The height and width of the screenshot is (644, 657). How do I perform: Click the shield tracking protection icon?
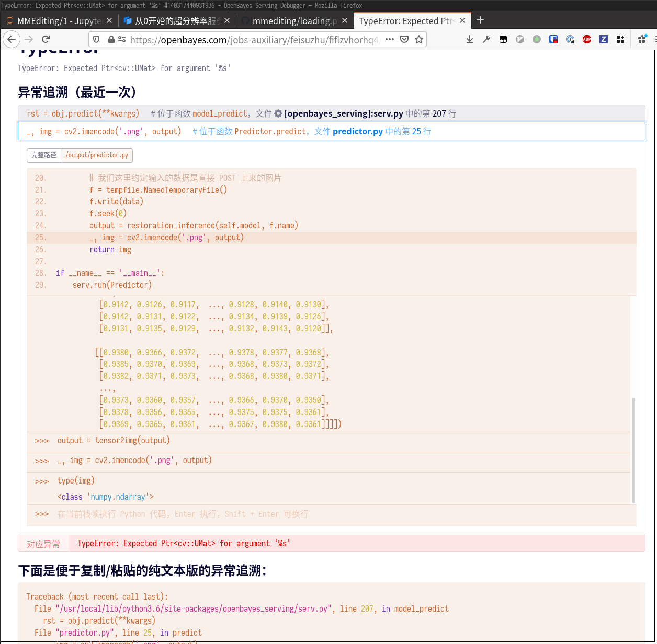pyautogui.click(x=96, y=39)
